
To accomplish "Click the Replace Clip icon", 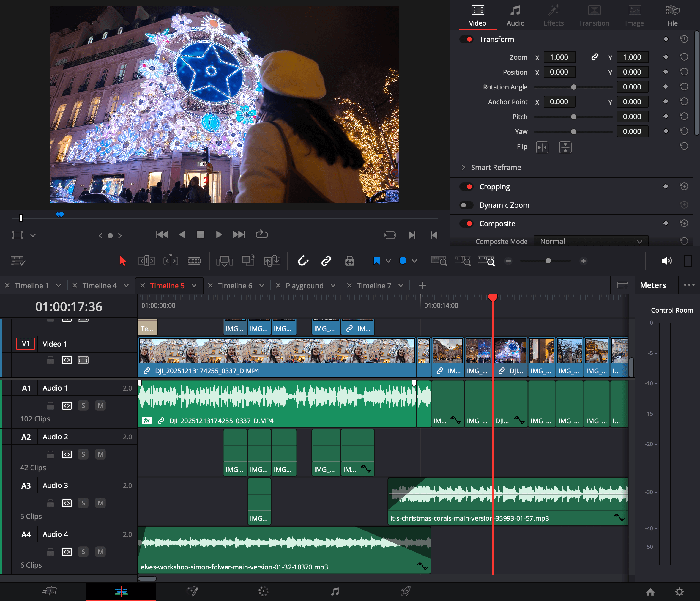I will [272, 261].
